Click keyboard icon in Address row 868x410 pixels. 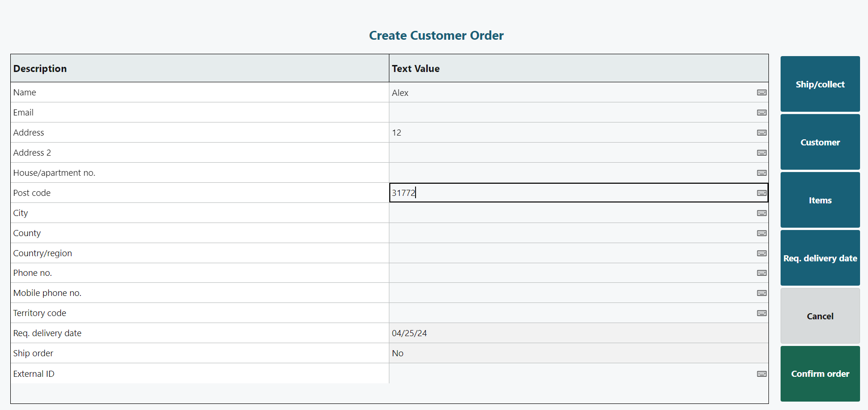[761, 133]
